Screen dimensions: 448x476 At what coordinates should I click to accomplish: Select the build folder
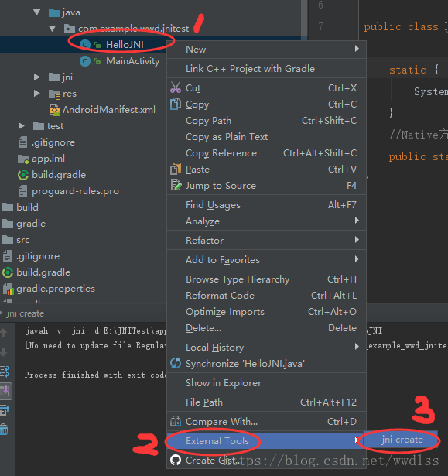coord(27,207)
